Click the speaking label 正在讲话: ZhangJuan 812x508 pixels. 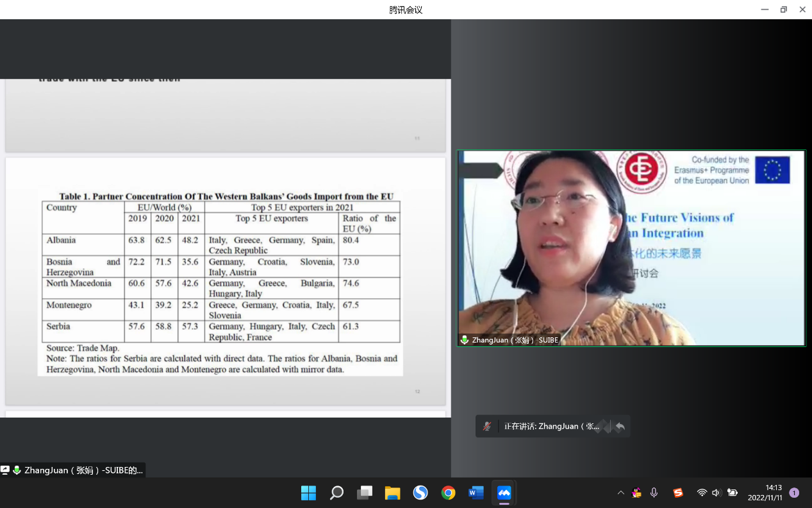point(552,426)
